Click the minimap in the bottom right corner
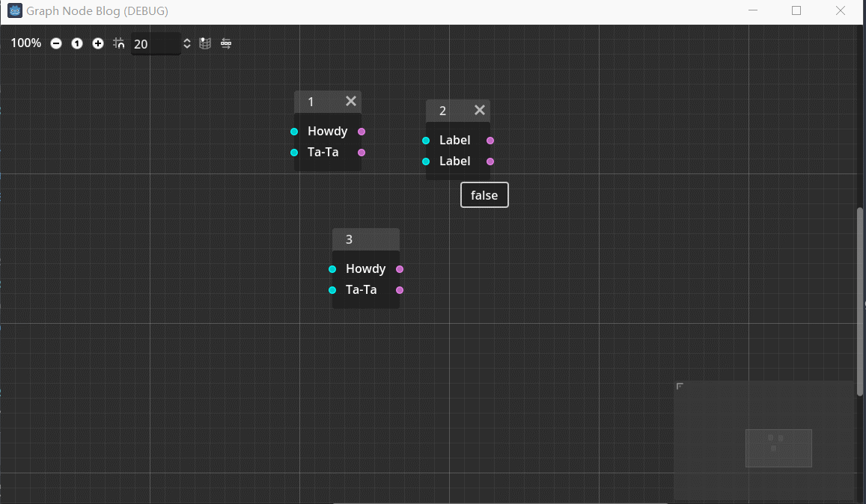The height and width of the screenshot is (504, 866). tap(763, 441)
